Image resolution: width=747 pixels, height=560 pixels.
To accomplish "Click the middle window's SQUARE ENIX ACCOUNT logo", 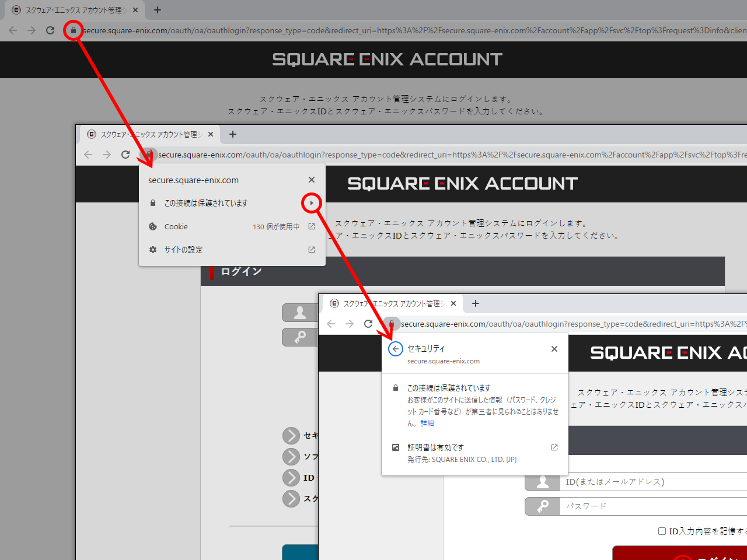I will [462, 184].
